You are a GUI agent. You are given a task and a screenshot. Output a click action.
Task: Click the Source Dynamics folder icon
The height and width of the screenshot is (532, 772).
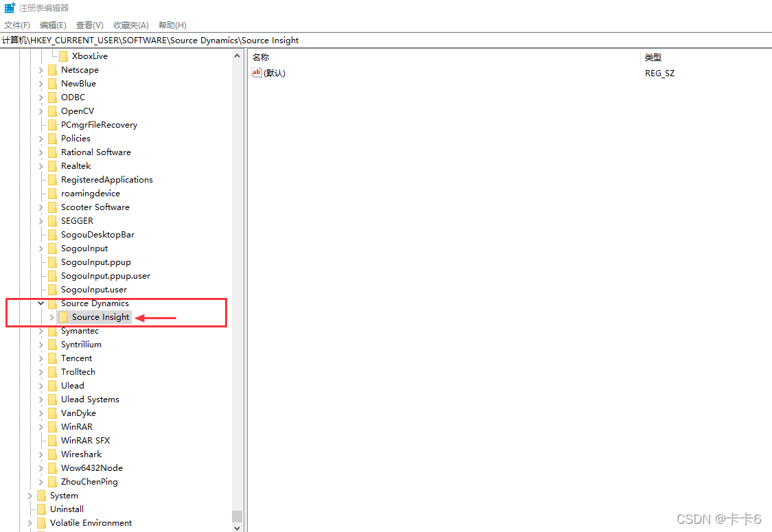point(53,303)
